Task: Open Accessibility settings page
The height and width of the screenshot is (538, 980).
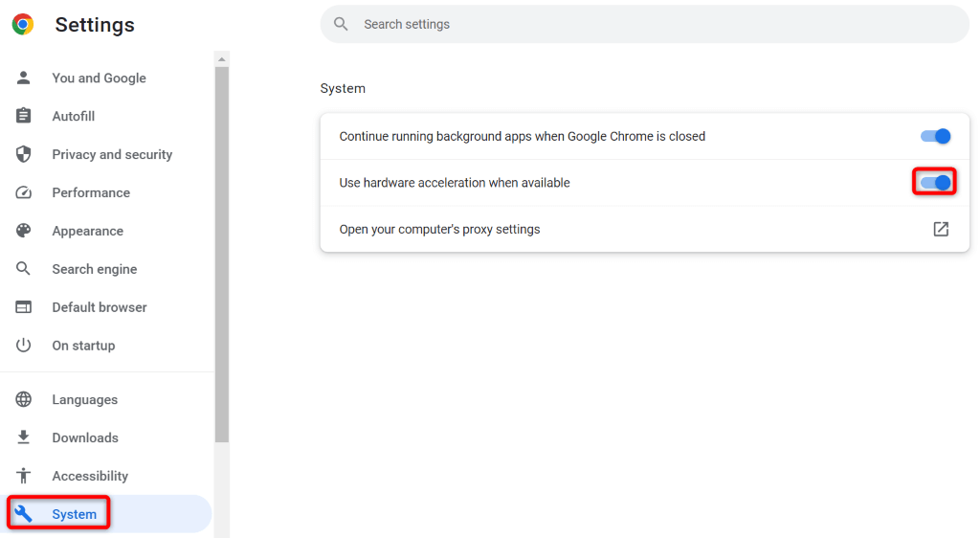Action: (x=89, y=476)
